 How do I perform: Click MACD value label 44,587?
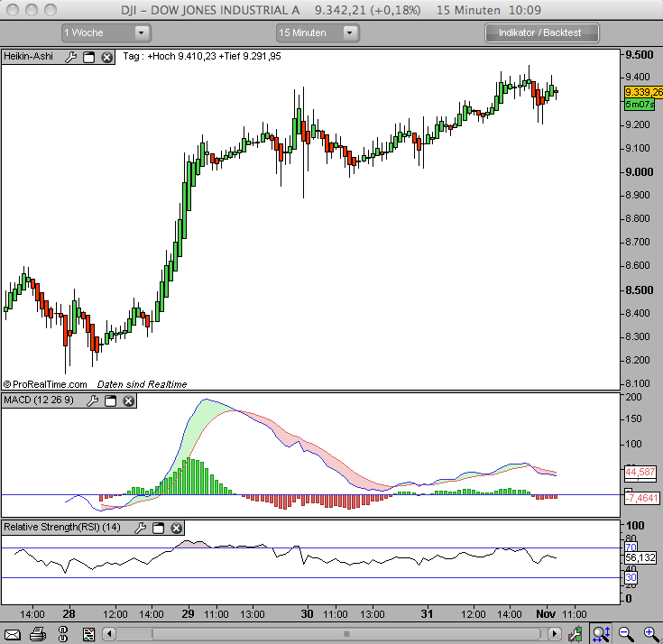point(640,472)
